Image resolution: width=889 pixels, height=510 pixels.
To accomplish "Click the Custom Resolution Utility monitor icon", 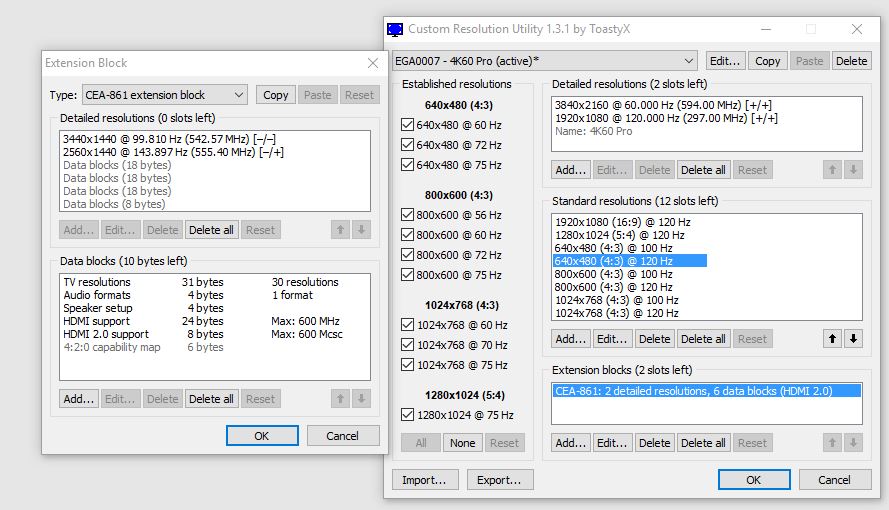I will pos(395,29).
